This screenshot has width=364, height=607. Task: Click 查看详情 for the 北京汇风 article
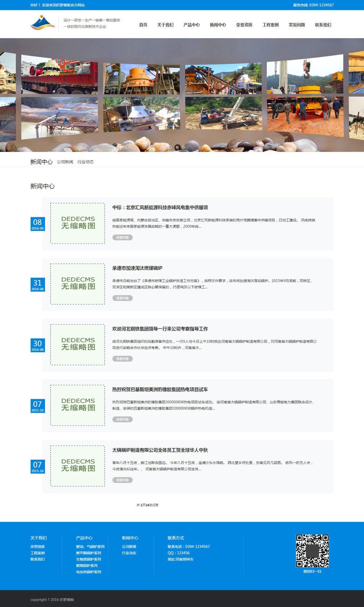coord(122,237)
